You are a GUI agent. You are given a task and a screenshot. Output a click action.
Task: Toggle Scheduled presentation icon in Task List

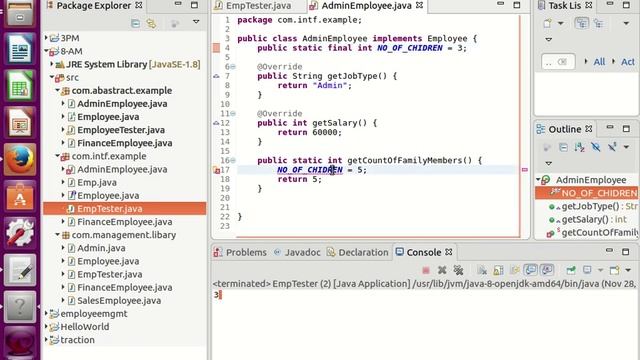pos(598,23)
